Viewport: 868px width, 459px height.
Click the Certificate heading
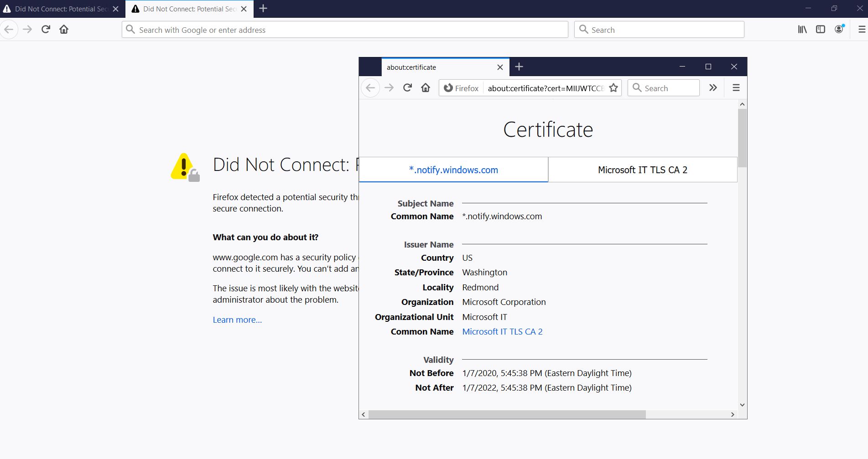pos(548,130)
